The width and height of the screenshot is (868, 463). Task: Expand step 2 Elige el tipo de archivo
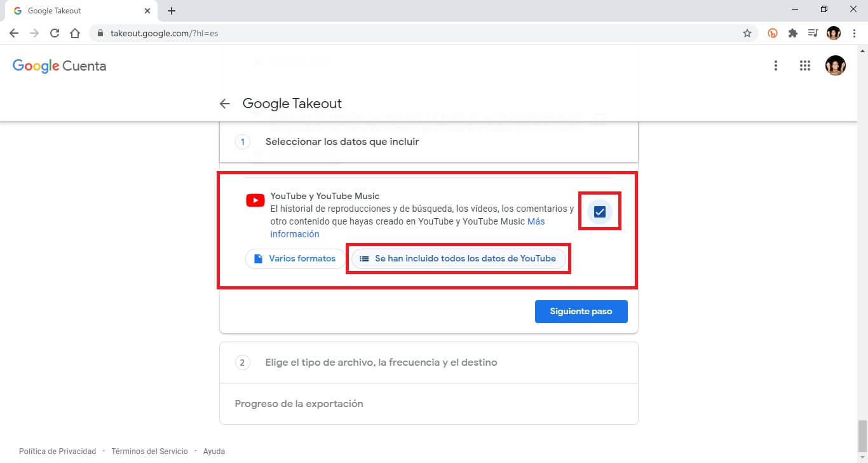point(429,363)
